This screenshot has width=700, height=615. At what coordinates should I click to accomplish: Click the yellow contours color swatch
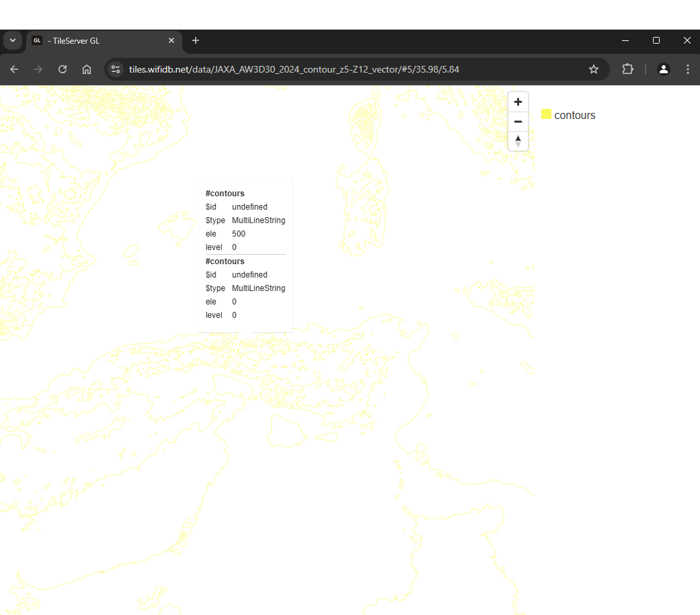coord(546,114)
